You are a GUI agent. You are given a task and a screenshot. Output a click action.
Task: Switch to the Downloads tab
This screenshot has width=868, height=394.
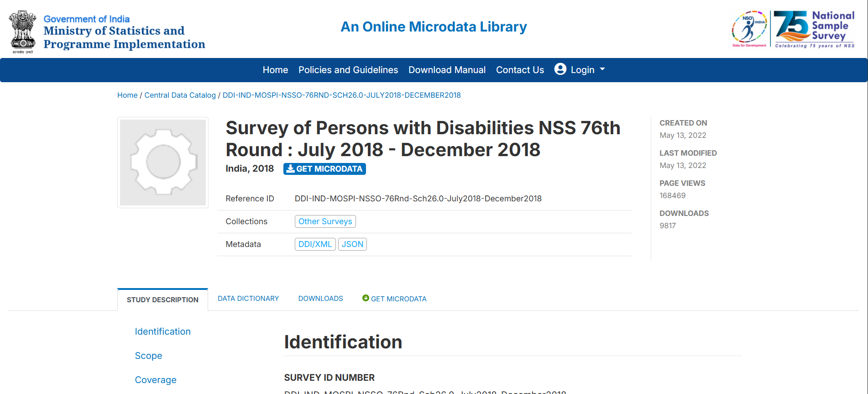(320, 299)
